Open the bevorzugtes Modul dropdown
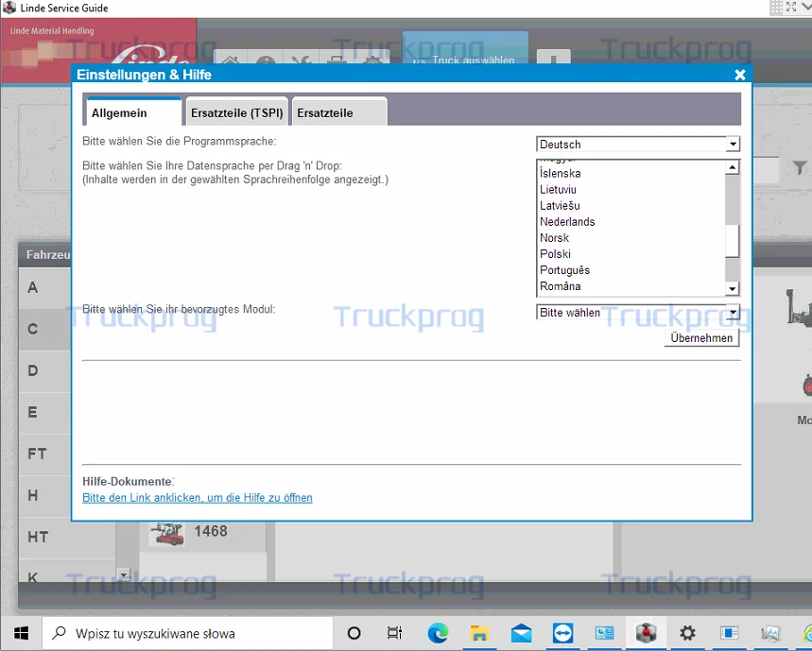The width and height of the screenshot is (812, 651). pos(638,312)
